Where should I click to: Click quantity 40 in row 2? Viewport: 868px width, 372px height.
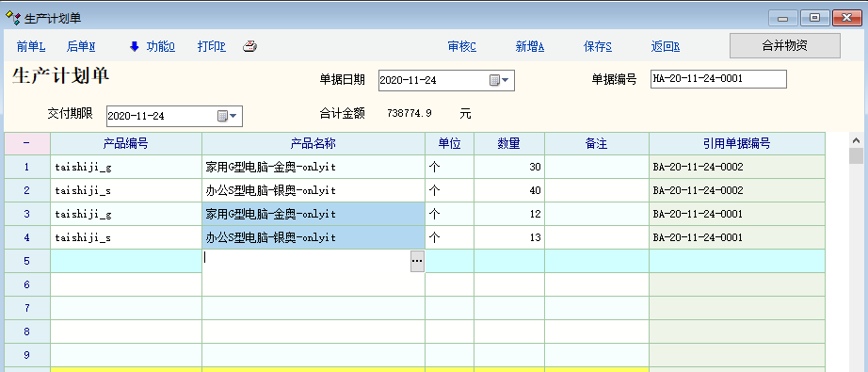tap(535, 190)
